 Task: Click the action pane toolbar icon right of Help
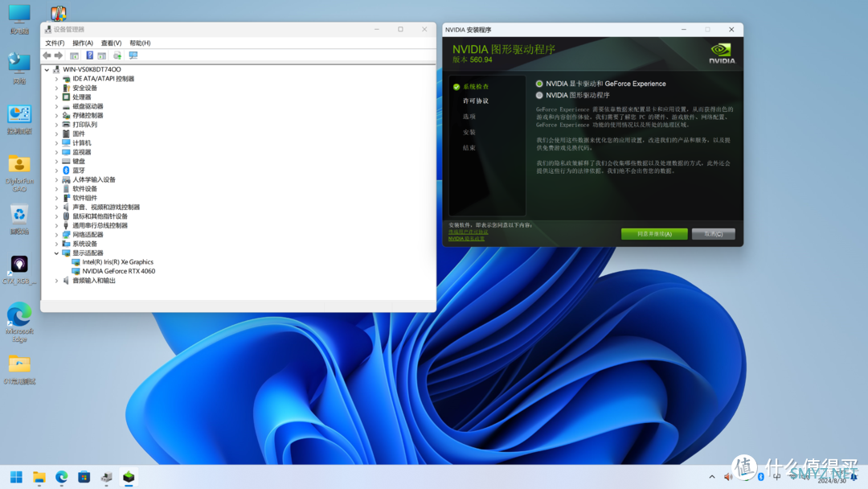(x=102, y=55)
